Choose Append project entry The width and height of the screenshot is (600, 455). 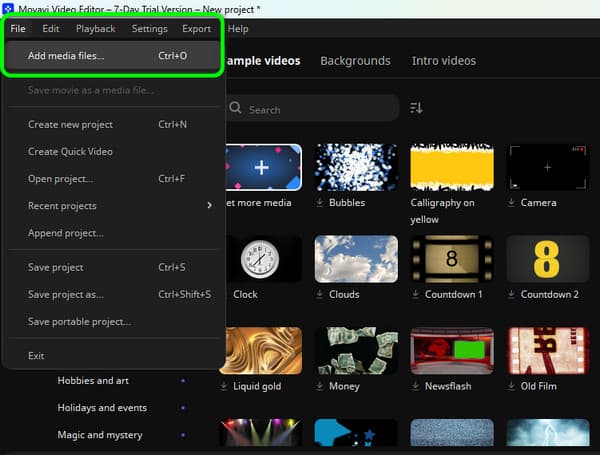[x=112, y=233]
